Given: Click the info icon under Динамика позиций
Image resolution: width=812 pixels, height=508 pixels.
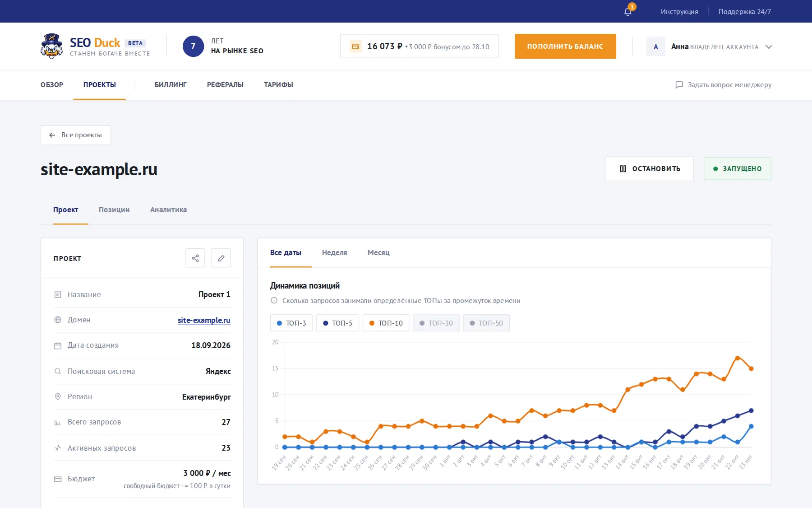Looking at the screenshot, I should (x=274, y=301).
